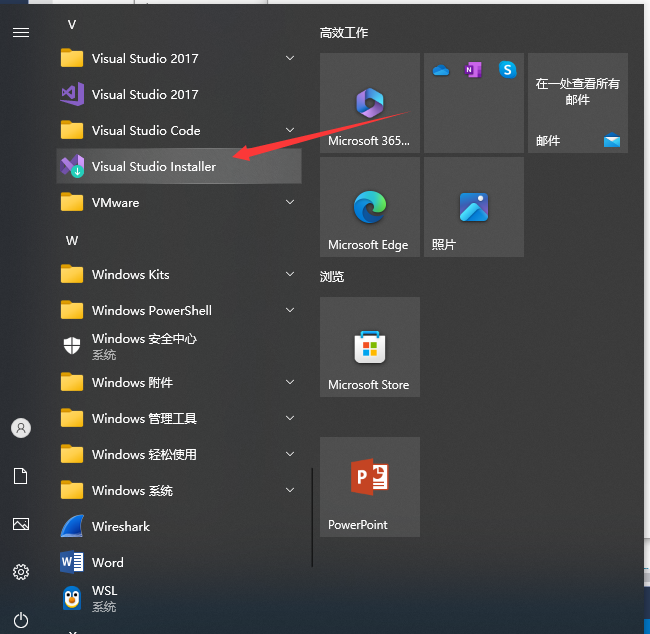The height and width of the screenshot is (634, 650).
Task: Open the Microsoft Edge tile
Action: [x=369, y=207]
